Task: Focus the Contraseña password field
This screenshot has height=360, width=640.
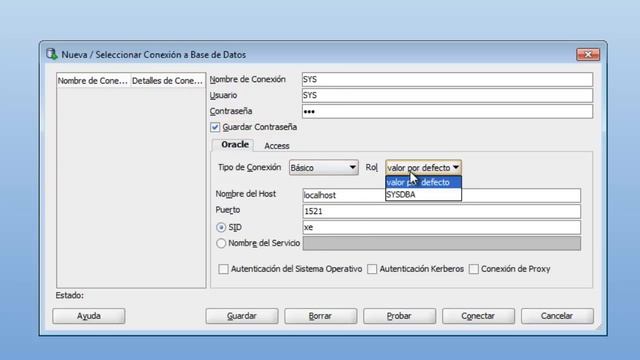Action: pos(447,111)
